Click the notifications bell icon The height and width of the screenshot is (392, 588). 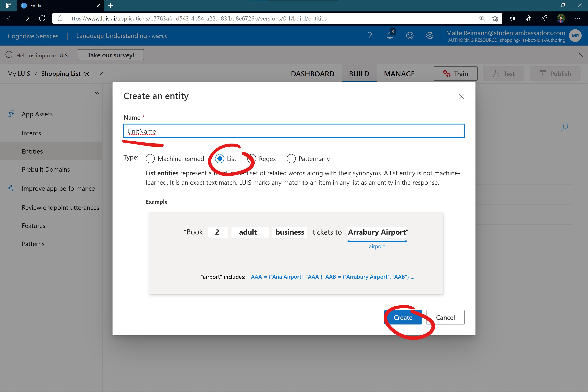[x=390, y=36]
